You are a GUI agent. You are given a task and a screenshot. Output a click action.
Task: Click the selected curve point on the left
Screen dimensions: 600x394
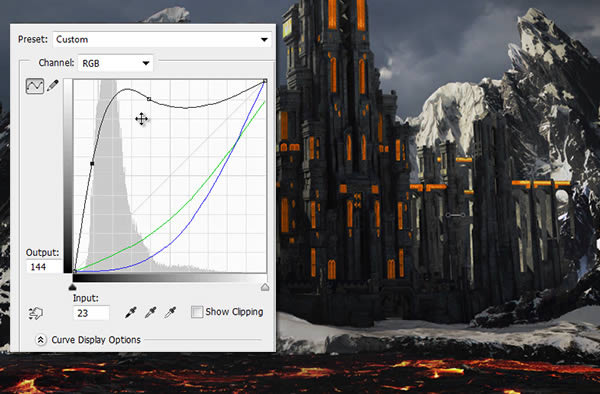tap(92, 164)
